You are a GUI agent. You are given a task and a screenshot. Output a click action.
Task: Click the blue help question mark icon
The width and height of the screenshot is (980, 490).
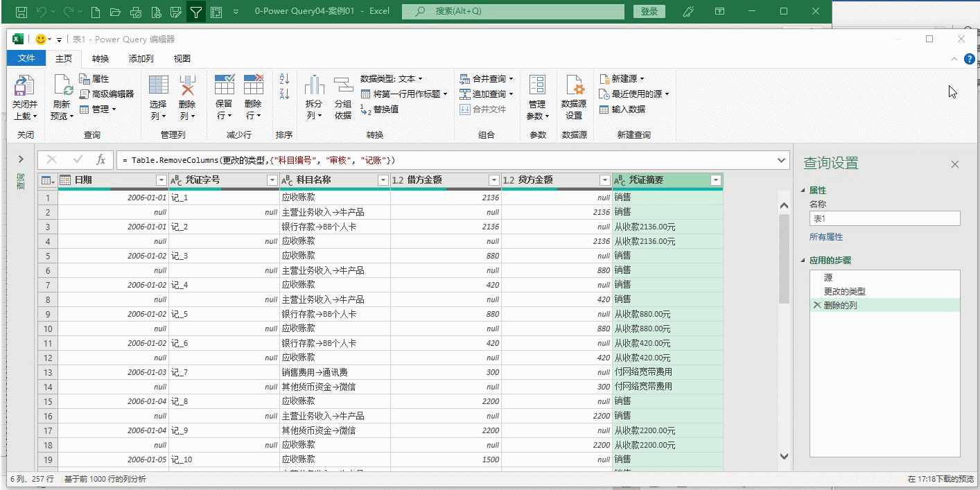[969, 59]
